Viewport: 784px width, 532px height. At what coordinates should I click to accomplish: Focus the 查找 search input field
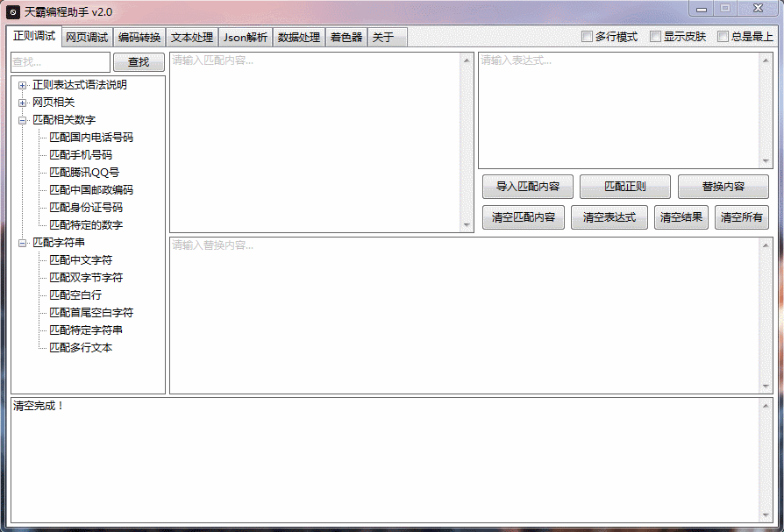point(61,62)
